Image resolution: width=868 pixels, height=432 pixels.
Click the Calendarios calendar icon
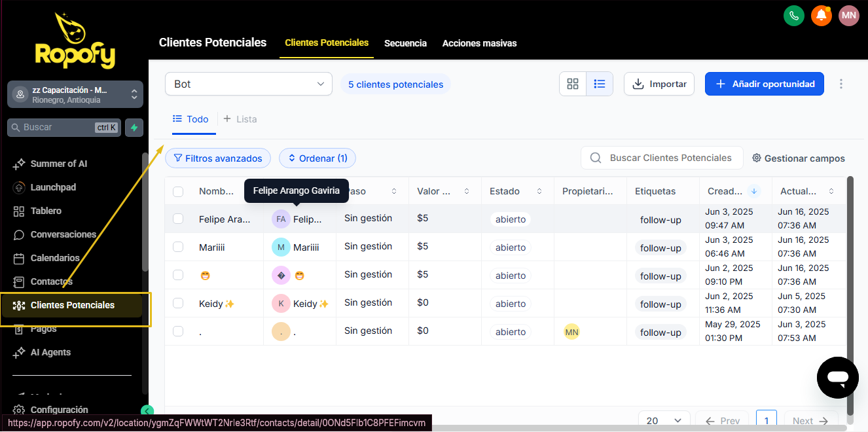[18, 258]
